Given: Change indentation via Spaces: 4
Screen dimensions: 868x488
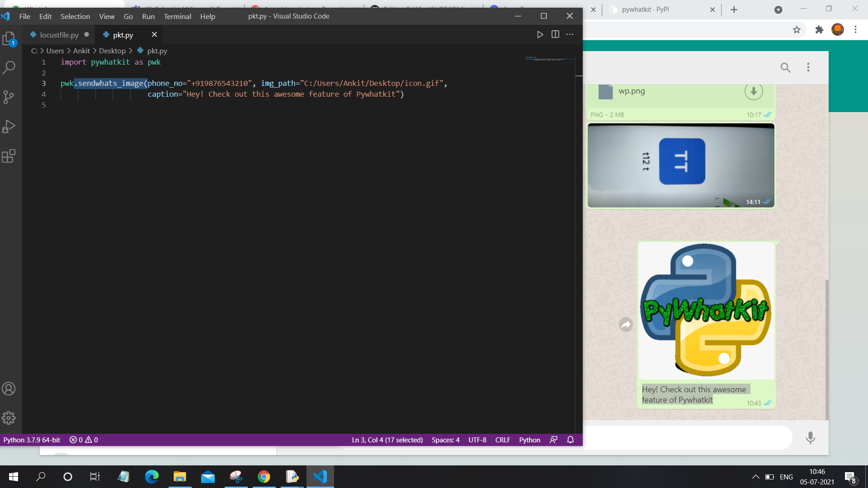Looking at the screenshot, I should point(445,440).
